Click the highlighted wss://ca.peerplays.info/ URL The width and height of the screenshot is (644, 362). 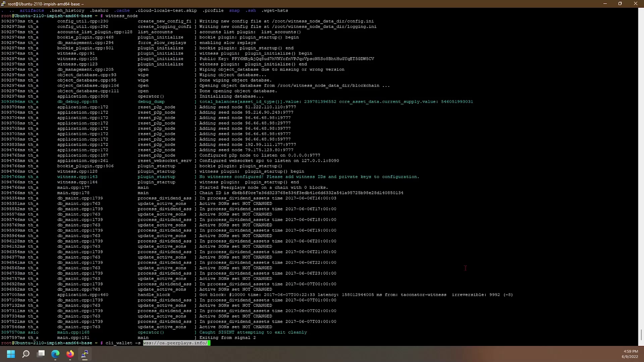[x=175, y=343]
